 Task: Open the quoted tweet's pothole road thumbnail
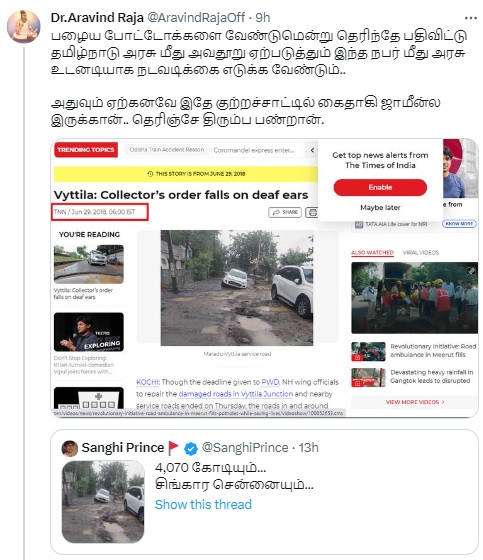pos(103,501)
